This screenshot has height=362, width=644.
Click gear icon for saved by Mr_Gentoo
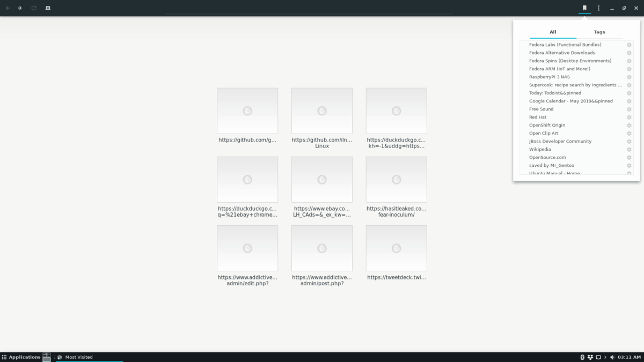[x=629, y=166]
